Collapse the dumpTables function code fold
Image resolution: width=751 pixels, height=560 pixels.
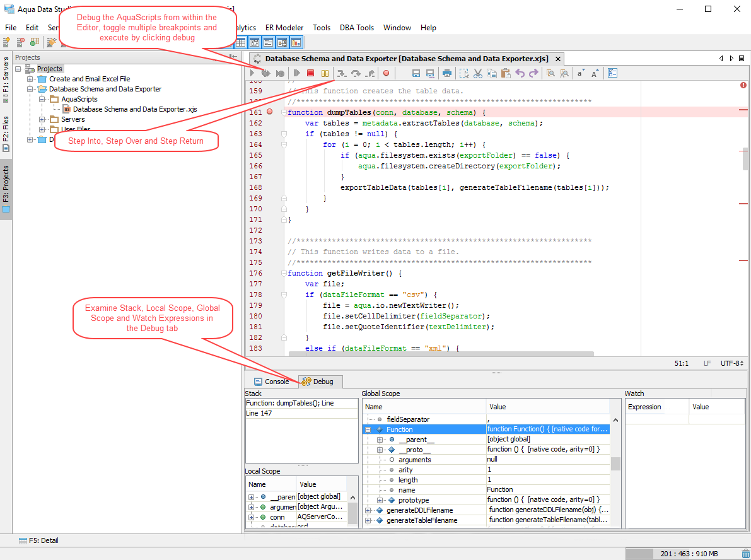coord(284,113)
